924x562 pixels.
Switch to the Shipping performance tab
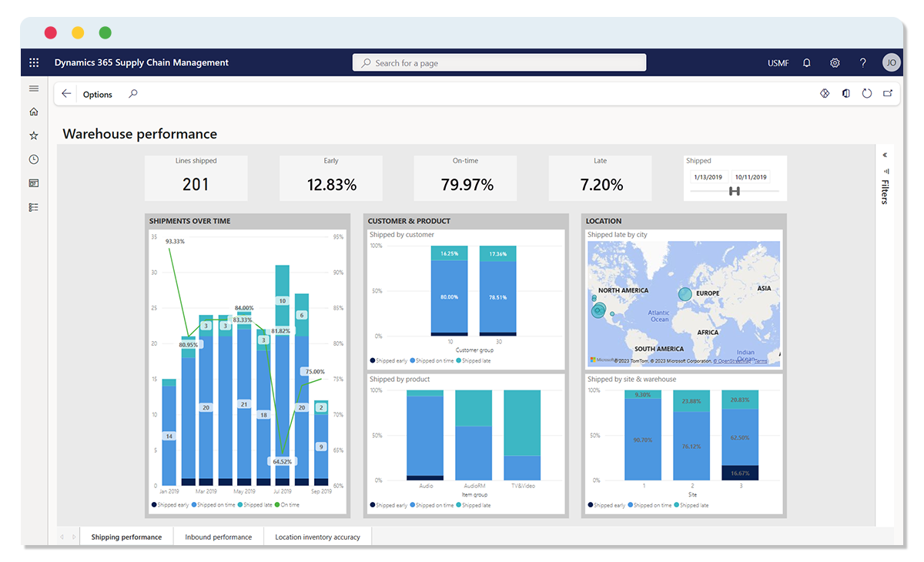[126, 537]
